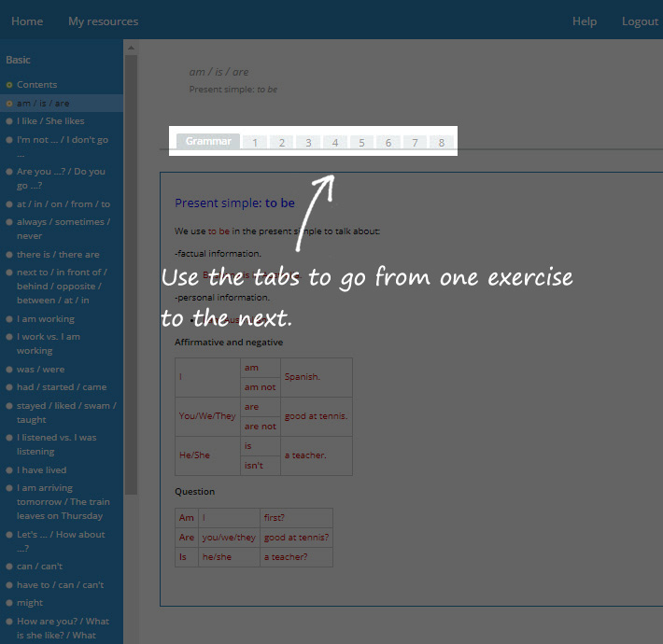Open 'there is / there are' lesson

[58, 255]
